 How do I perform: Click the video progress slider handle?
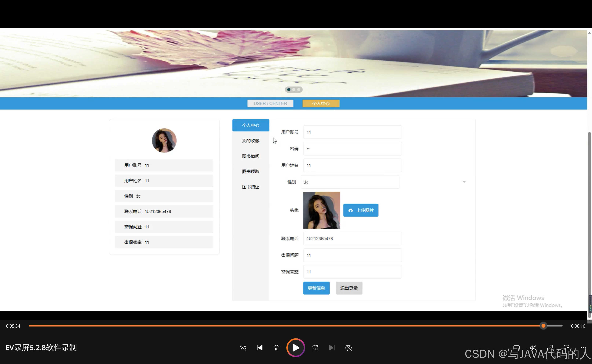tap(543, 326)
